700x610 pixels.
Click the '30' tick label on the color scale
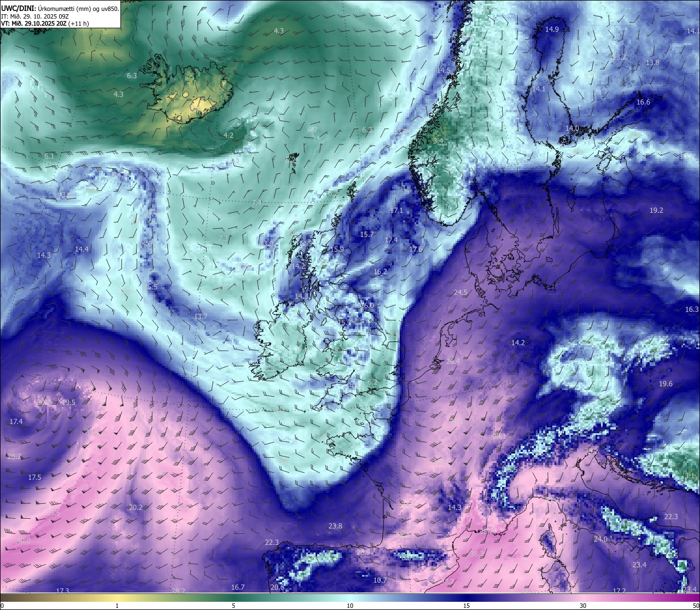pyautogui.click(x=583, y=606)
